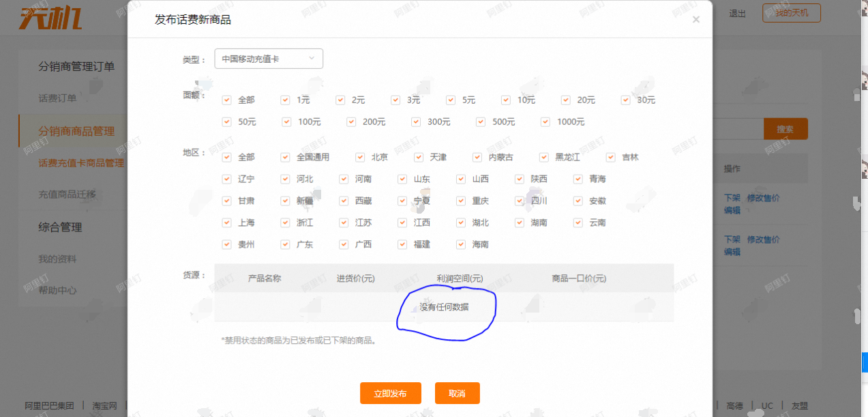Image resolution: width=868 pixels, height=417 pixels.
Task: Toggle the 广东 region checkbox
Action: click(x=285, y=244)
